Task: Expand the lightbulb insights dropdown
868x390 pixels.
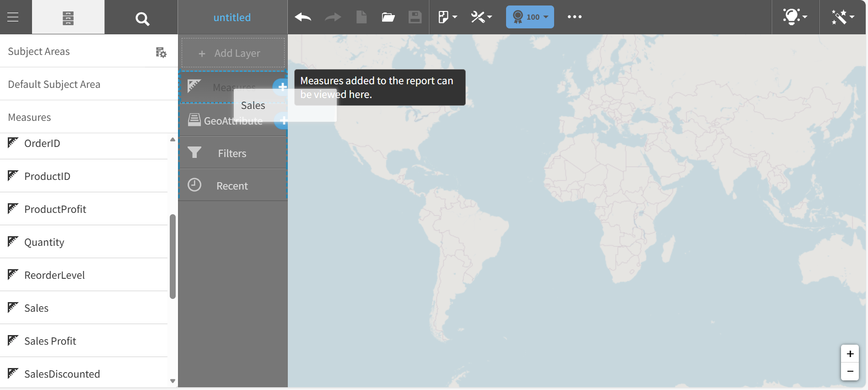Action: pyautogui.click(x=795, y=17)
